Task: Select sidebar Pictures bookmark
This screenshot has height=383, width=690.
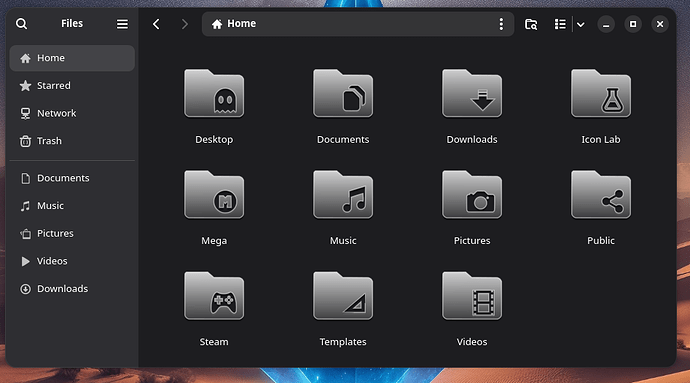Action: [x=72, y=234]
